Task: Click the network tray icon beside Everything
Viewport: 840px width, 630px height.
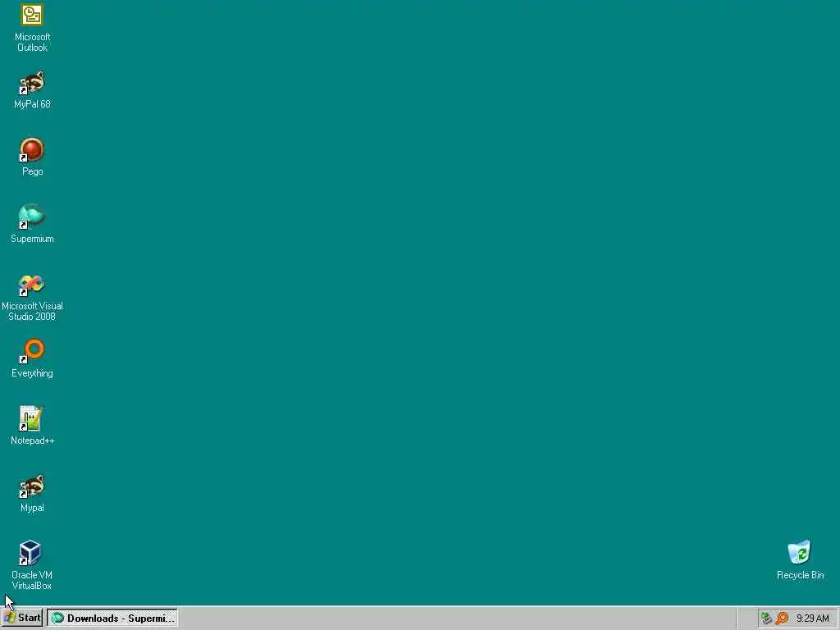Action: pyautogui.click(x=767, y=619)
